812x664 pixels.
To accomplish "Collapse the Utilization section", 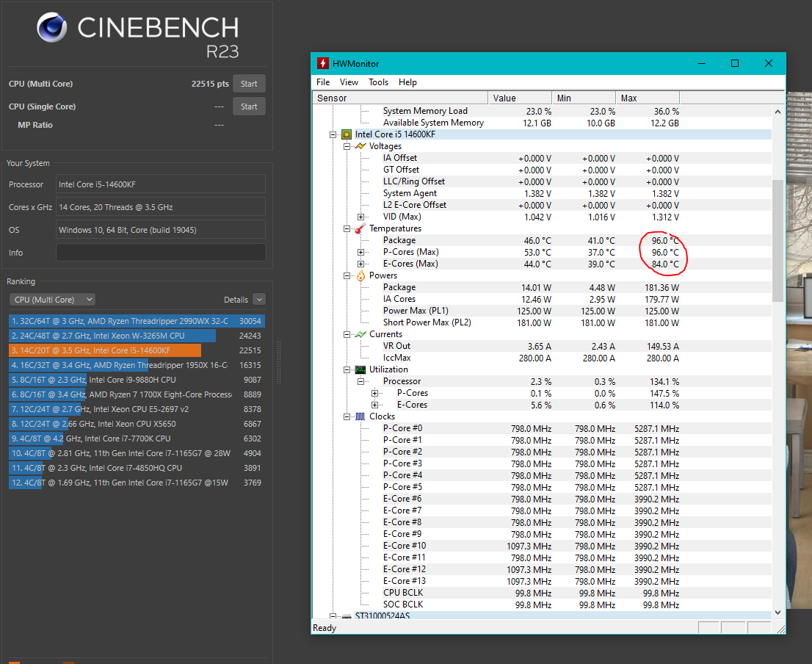I will 347,369.
